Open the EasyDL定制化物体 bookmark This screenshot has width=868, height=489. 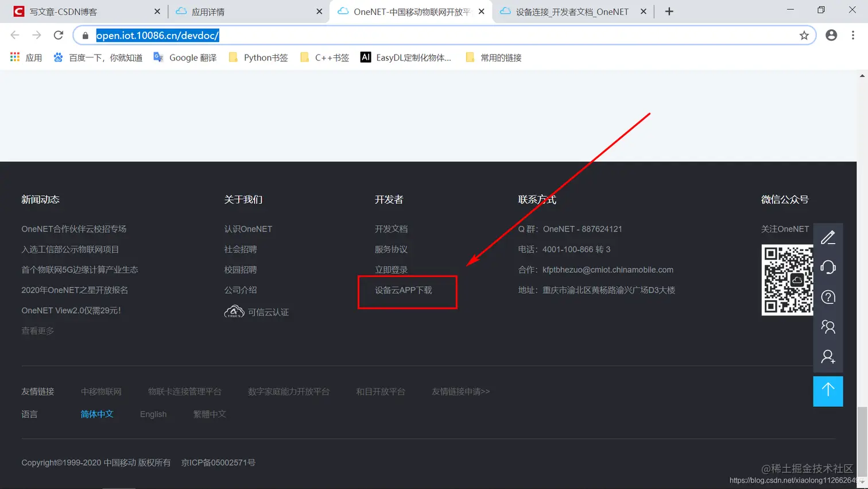[x=405, y=57]
